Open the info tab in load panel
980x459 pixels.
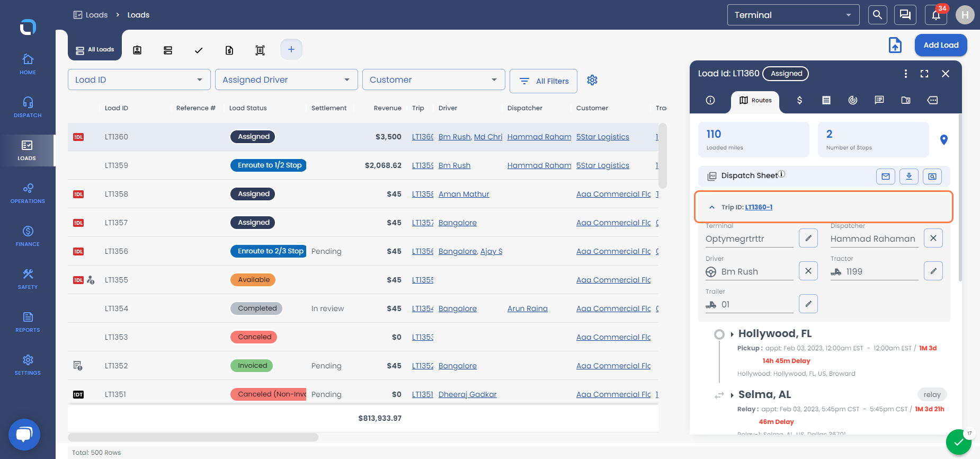[711, 100]
